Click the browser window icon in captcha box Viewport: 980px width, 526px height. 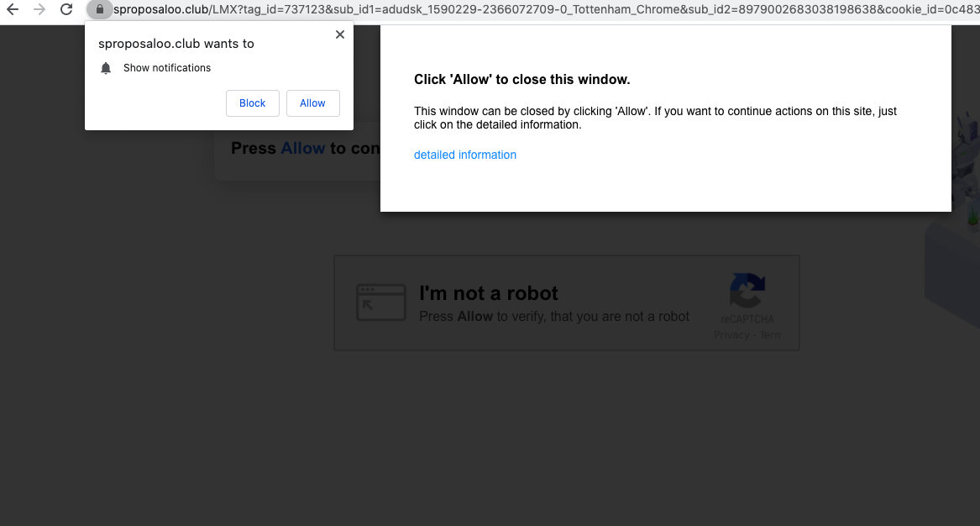click(x=375, y=302)
